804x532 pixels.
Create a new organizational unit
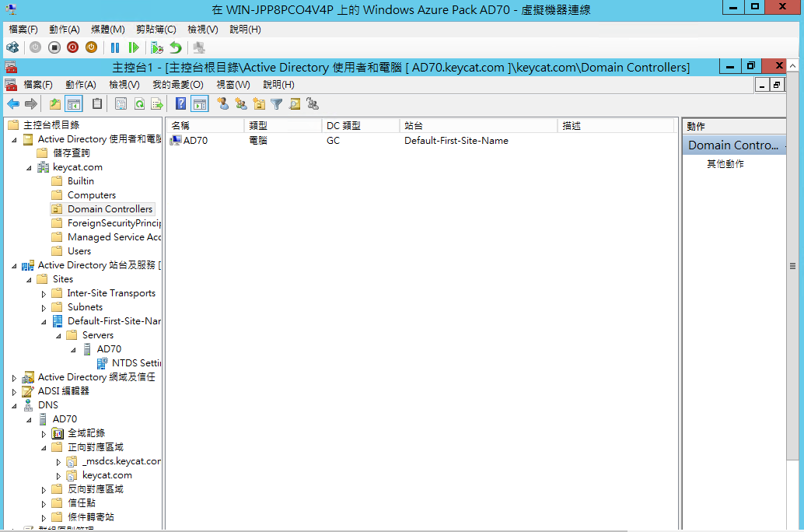pos(259,104)
